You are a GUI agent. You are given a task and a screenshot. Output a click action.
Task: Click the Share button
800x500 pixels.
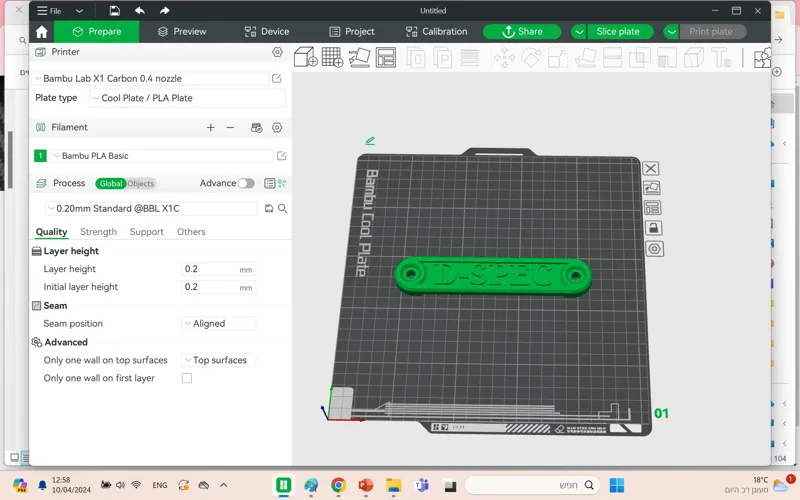(x=522, y=32)
